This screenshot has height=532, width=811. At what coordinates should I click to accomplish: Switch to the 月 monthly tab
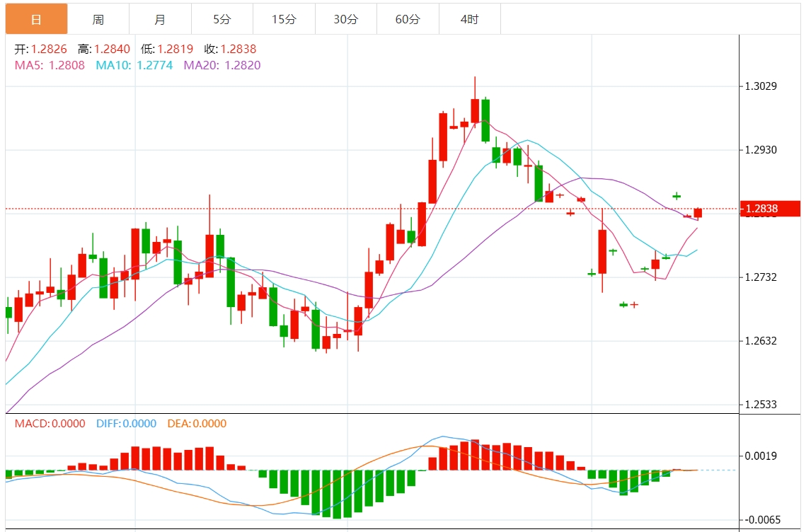(161, 19)
